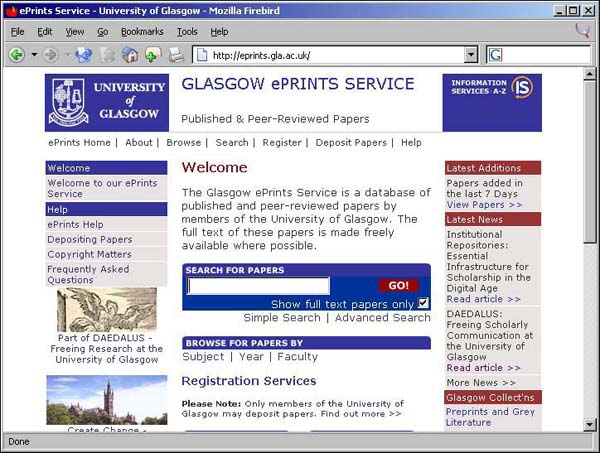Click the scrollbar down arrow
Image resolution: width=600 pixels, height=453 pixels.
pyautogui.click(x=590, y=424)
